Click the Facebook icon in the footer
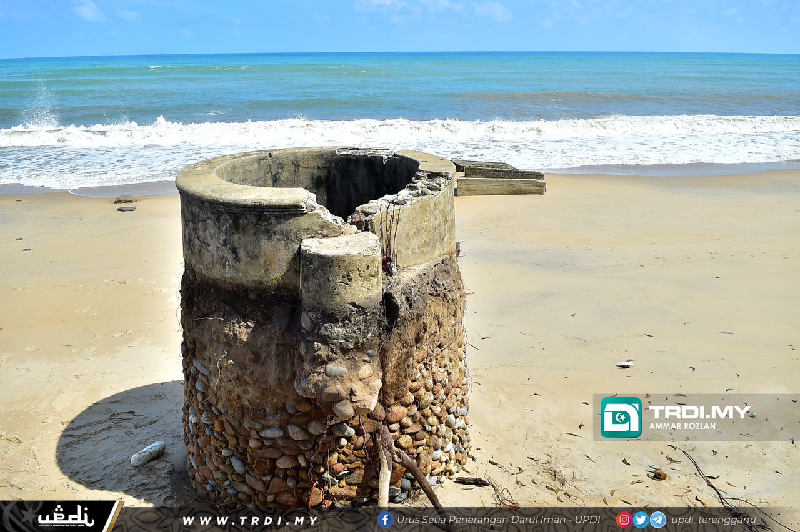The image size is (800, 532). point(385,520)
